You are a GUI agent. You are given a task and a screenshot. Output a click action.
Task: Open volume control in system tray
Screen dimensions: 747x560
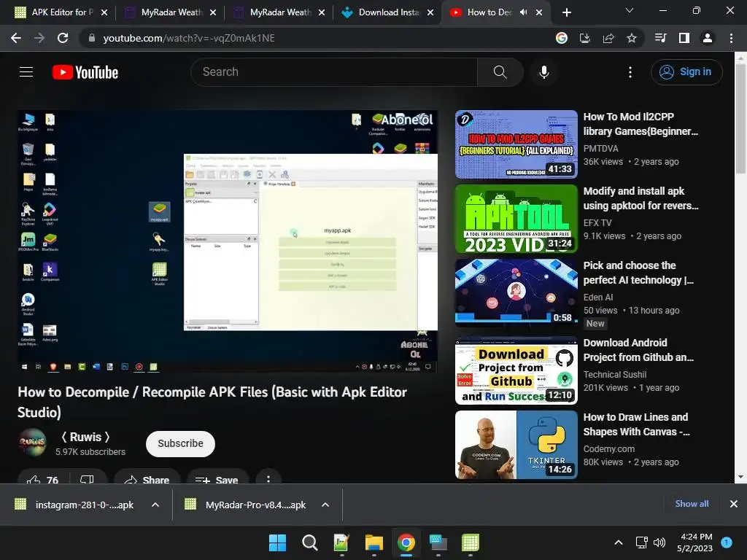tap(659, 542)
